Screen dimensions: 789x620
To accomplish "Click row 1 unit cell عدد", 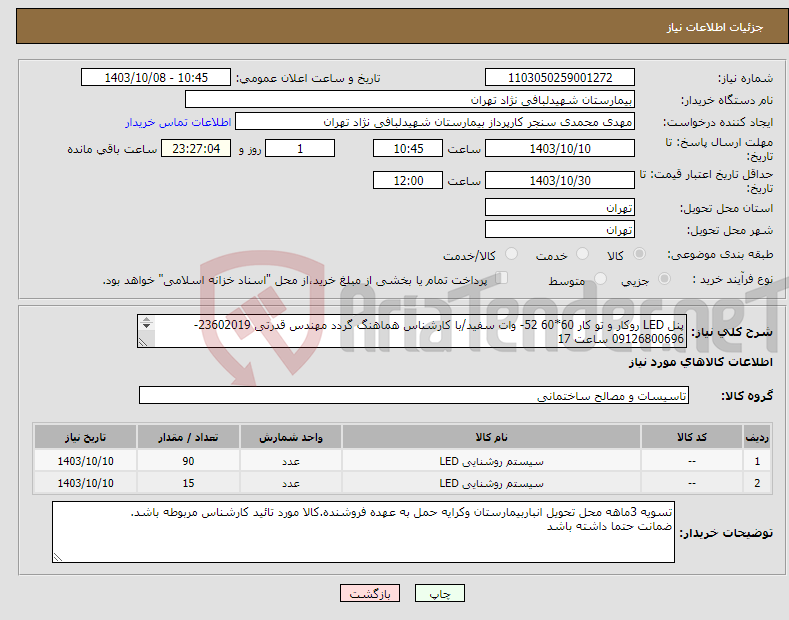I will coord(291,461).
